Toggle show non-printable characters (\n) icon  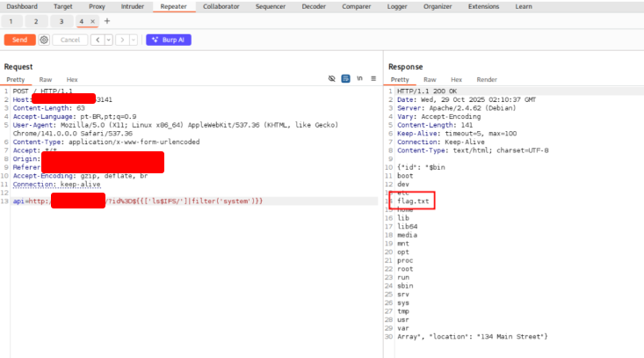click(x=359, y=79)
